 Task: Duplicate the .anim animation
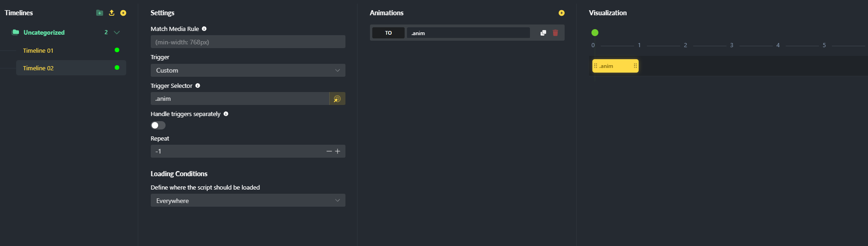click(543, 33)
